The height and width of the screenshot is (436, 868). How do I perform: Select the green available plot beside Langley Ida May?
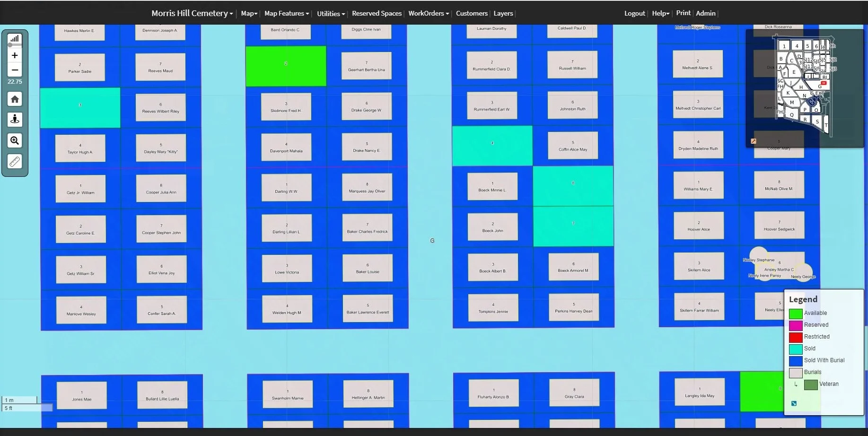[x=762, y=392]
